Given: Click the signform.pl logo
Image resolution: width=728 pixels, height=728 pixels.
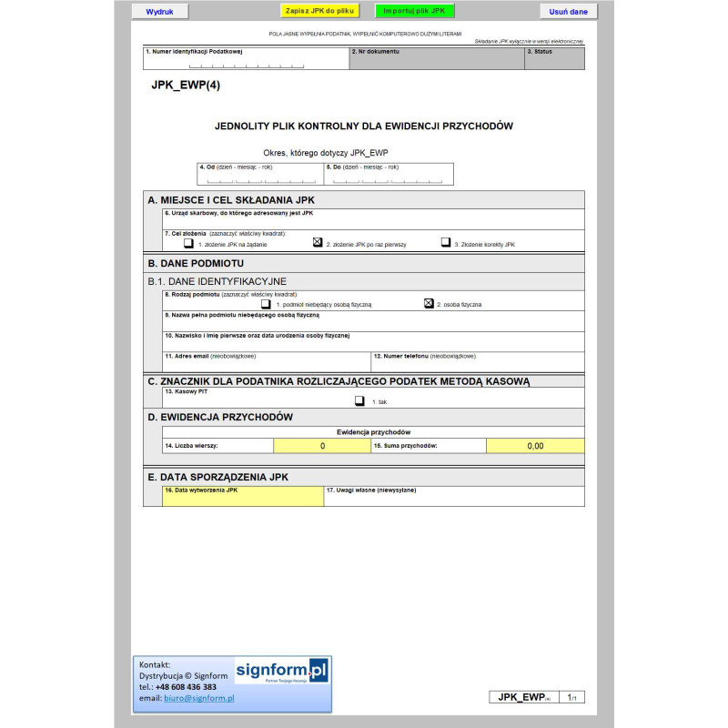Looking at the screenshot, I should tap(281, 672).
